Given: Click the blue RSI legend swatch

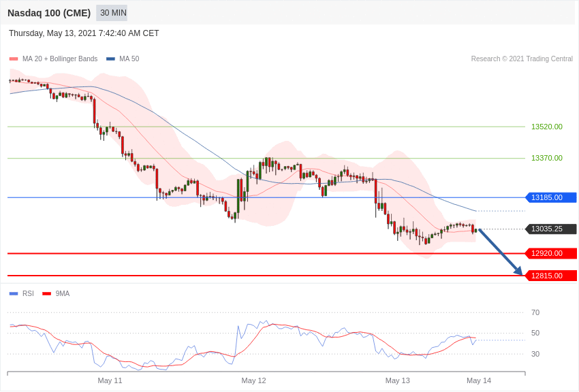Looking at the screenshot, I should (x=14, y=294).
